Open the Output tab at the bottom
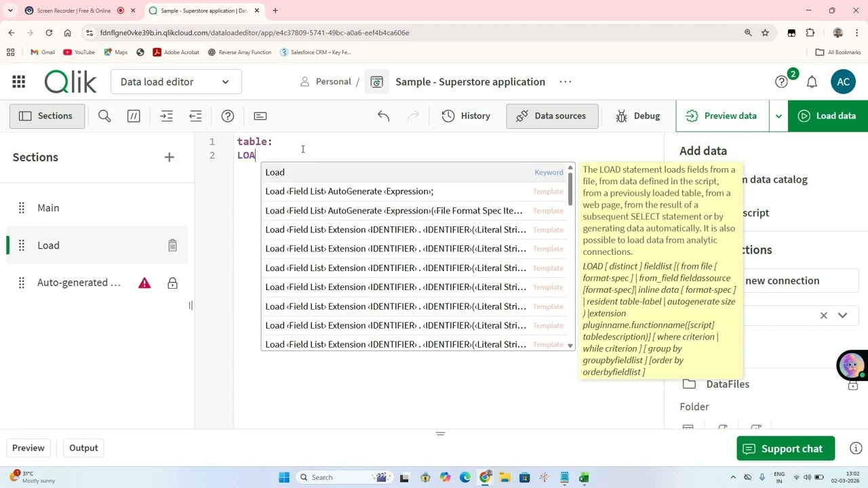Image resolution: width=868 pixels, height=488 pixels. point(83,448)
